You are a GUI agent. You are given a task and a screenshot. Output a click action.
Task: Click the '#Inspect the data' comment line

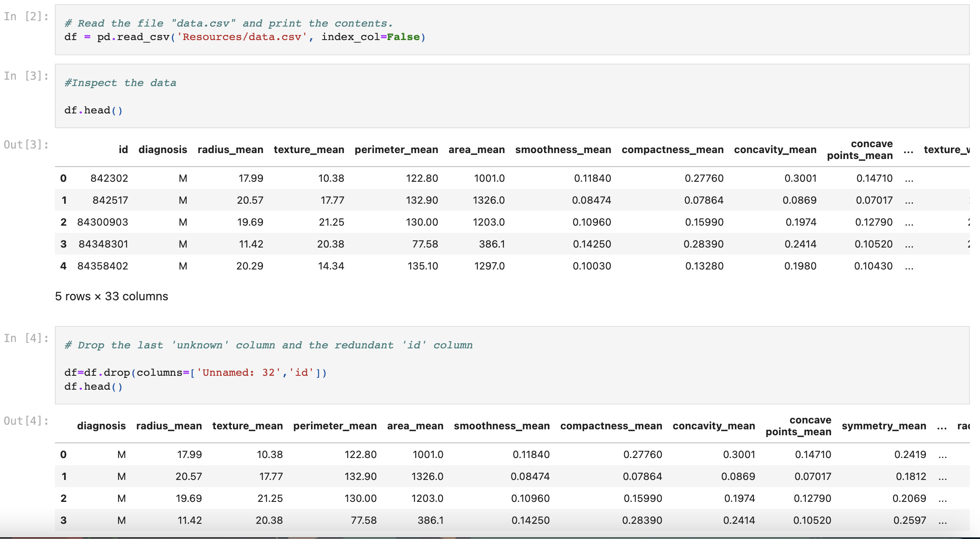click(120, 83)
